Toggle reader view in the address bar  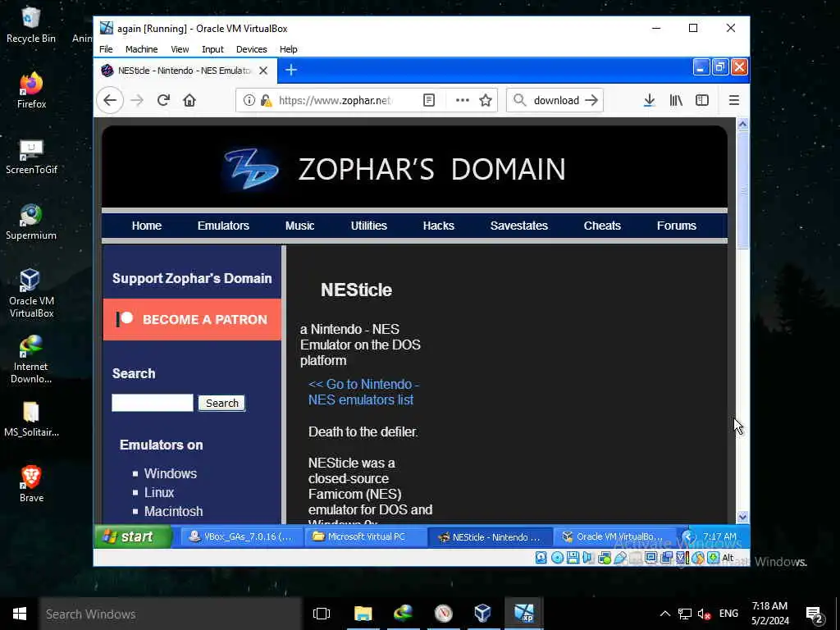428,100
